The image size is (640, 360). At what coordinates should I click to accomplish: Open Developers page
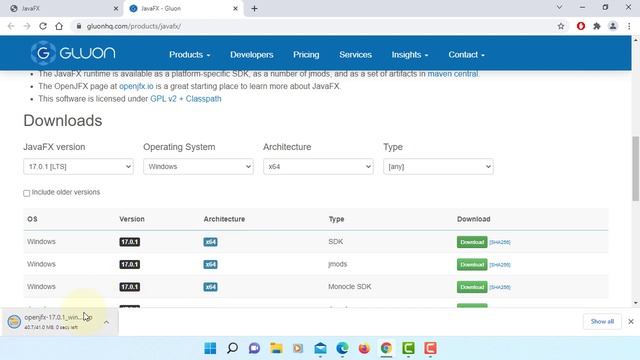click(x=251, y=55)
